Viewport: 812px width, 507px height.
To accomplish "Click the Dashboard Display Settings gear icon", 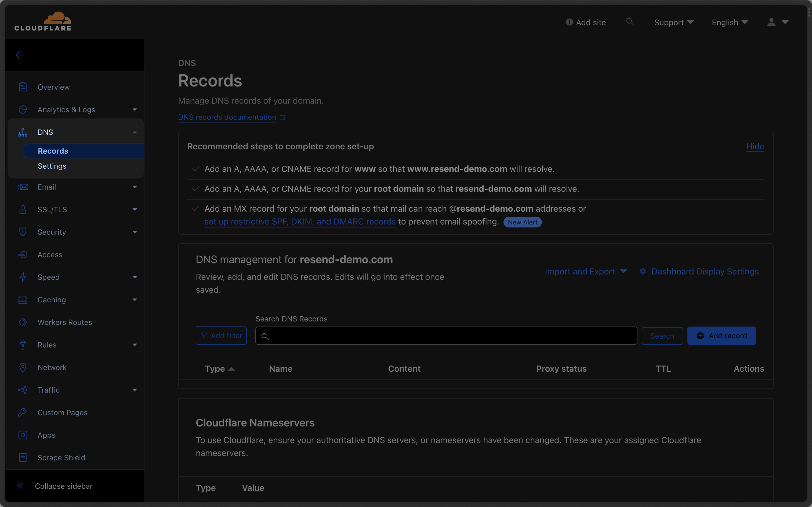I will (x=643, y=271).
